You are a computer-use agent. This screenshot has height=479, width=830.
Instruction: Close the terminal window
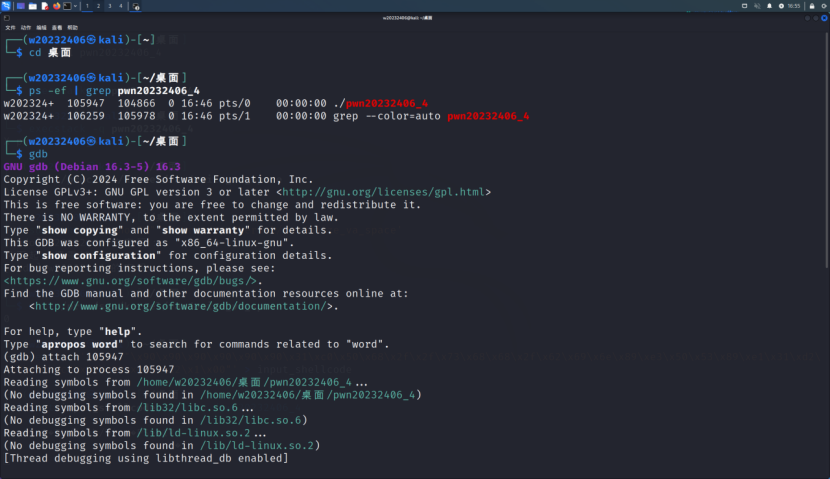click(x=824, y=18)
